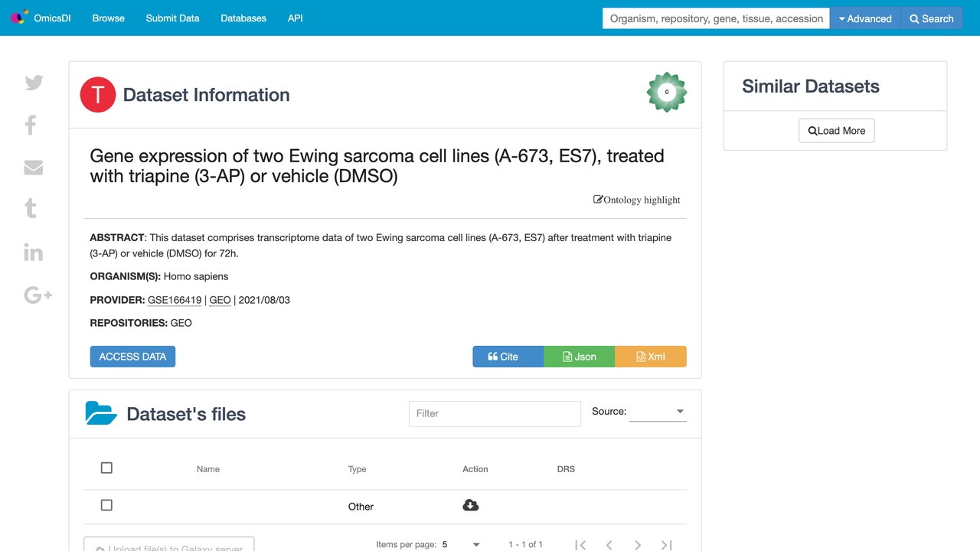Open the Browse menu

click(109, 18)
